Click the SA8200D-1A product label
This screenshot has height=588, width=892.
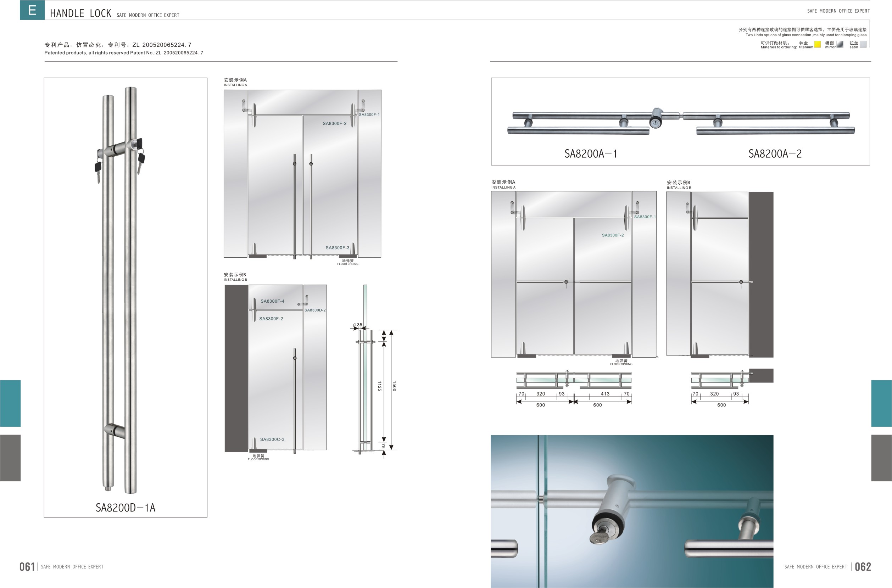coord(125,508)
